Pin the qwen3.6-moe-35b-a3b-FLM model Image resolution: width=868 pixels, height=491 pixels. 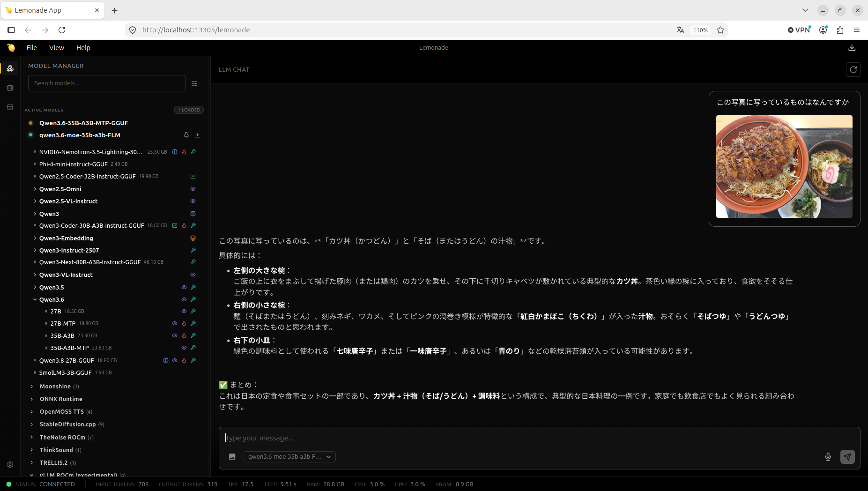pos(186,135)
